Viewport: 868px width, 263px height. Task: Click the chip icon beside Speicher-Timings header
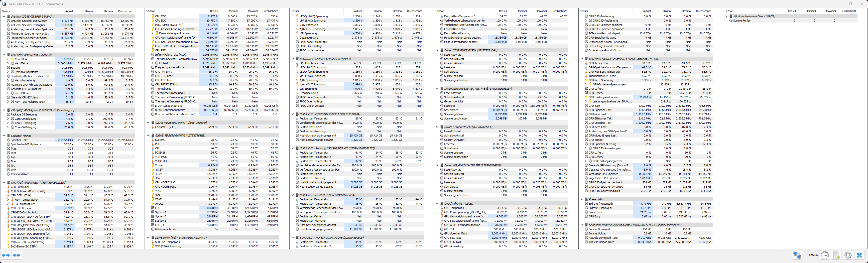pyautogui.click(x=9, y=136)
